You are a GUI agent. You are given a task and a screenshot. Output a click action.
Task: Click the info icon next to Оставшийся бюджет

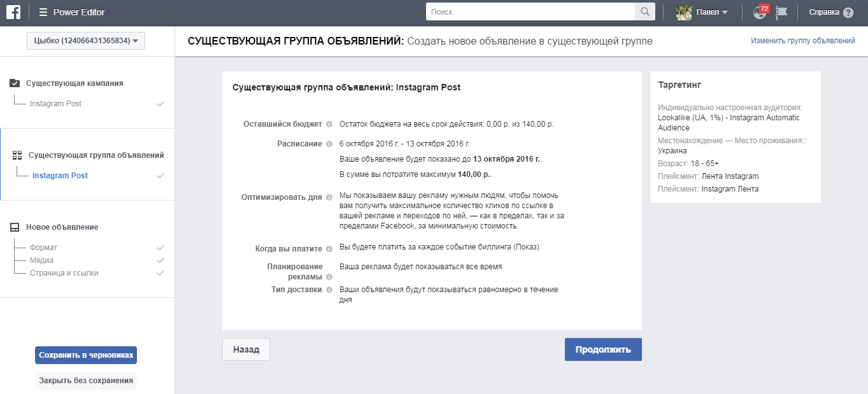329,124
